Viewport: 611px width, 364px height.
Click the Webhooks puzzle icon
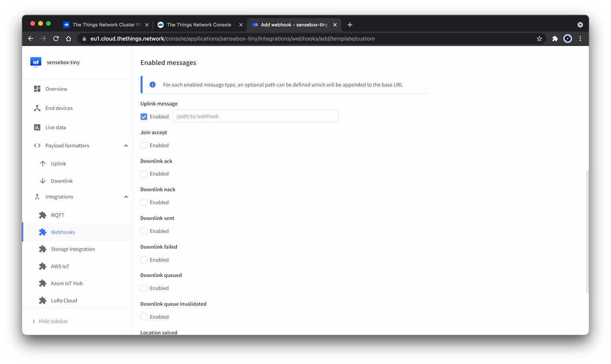pos(43,232)
